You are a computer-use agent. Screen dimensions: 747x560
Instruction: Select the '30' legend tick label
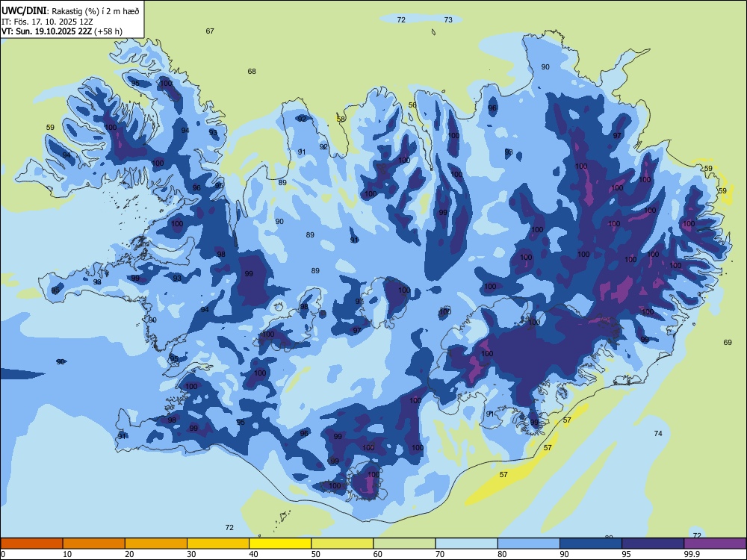pos(191,554)
